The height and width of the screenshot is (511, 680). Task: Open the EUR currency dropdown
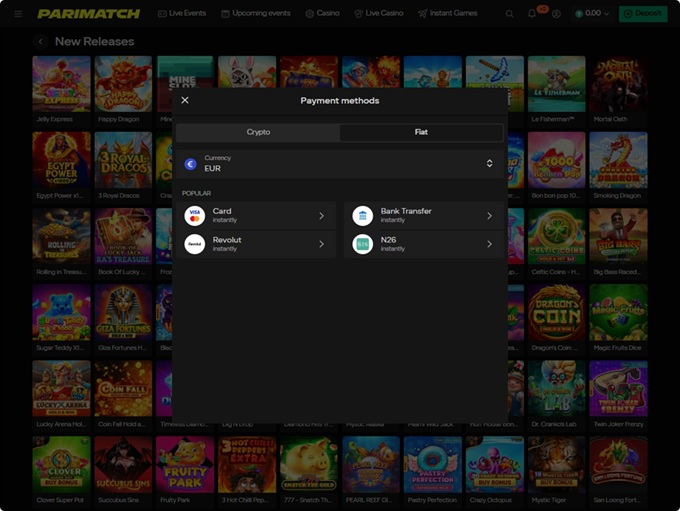point(339,163)
